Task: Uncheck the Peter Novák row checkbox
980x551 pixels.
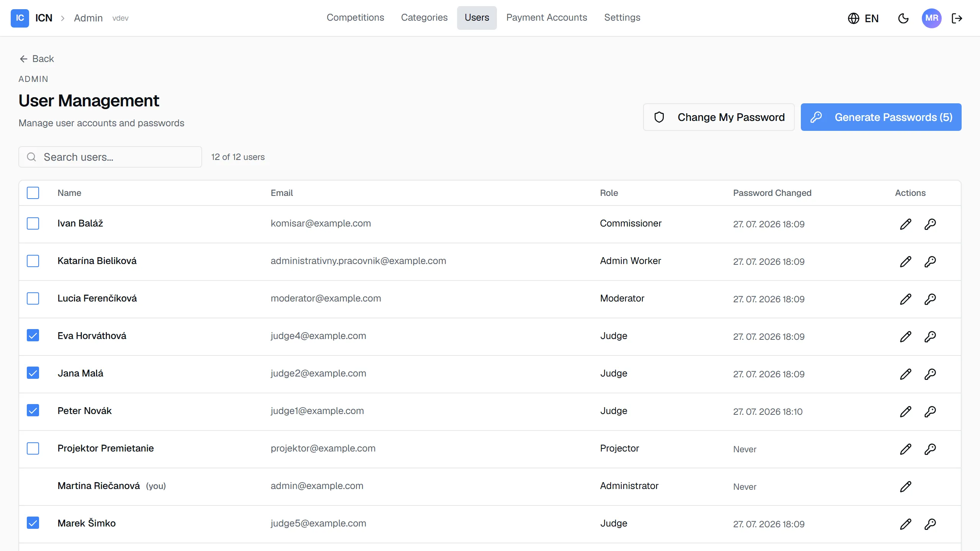Action: 33,410
